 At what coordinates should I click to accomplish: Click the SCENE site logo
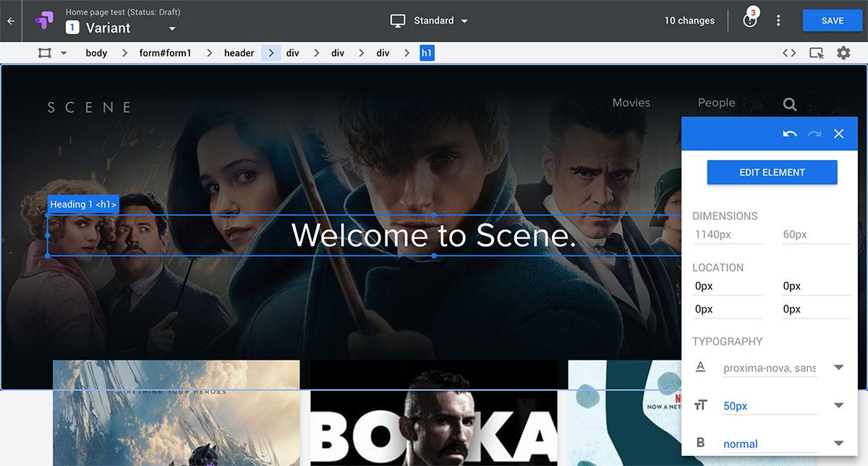pos(89,108)
